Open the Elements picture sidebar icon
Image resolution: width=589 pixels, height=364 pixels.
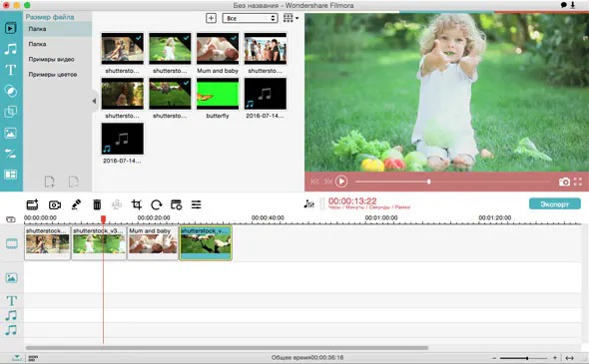tap(11, 133)
